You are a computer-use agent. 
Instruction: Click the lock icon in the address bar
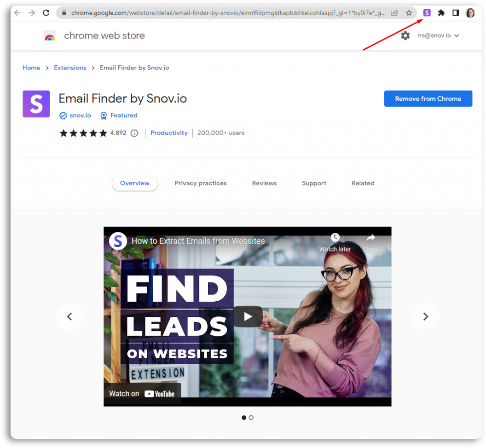tap(64, 13)
